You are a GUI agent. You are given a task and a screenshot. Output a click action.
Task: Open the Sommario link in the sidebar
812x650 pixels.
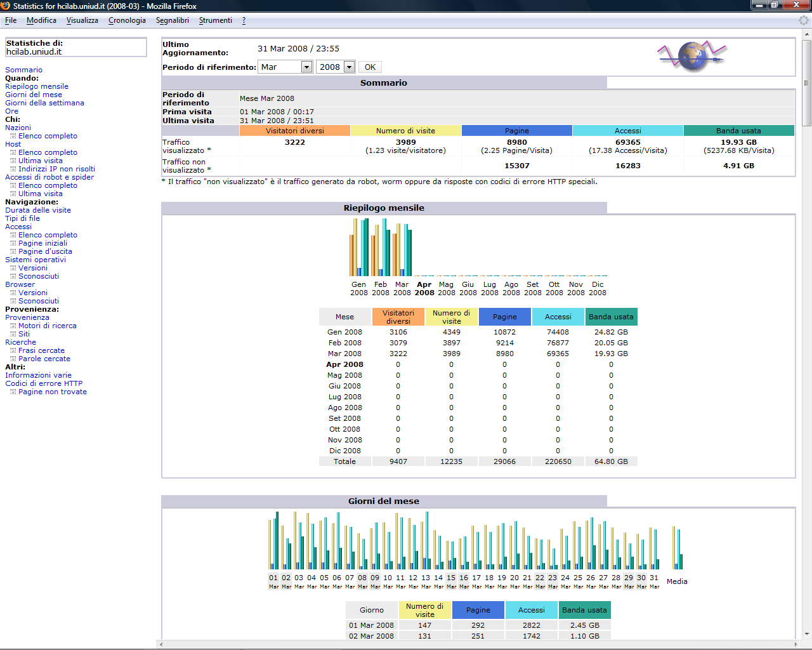point(23,70)
